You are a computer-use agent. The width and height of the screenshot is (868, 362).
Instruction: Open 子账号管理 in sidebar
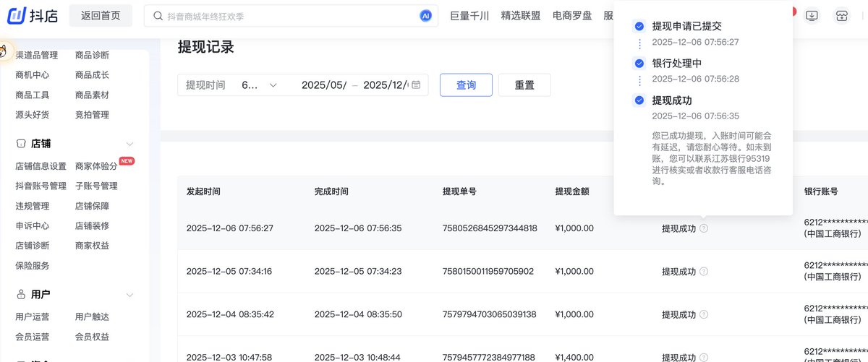[96, 186]
